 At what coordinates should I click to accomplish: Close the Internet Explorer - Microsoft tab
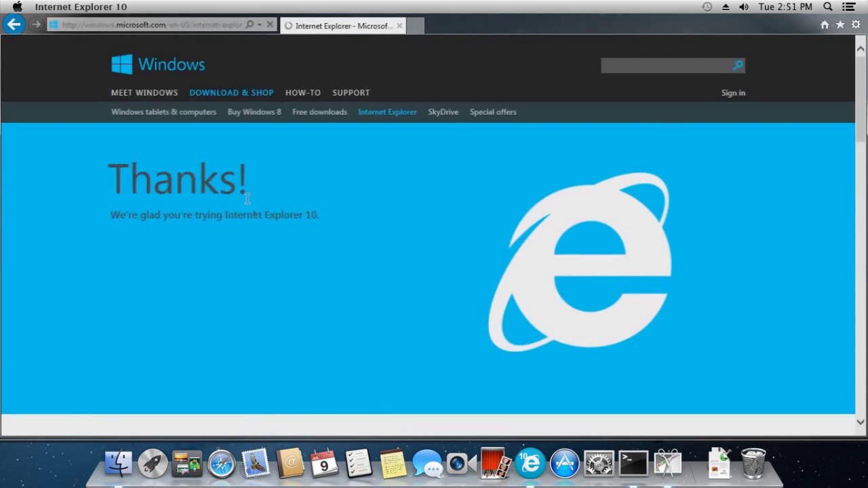(x=399, y=26)
